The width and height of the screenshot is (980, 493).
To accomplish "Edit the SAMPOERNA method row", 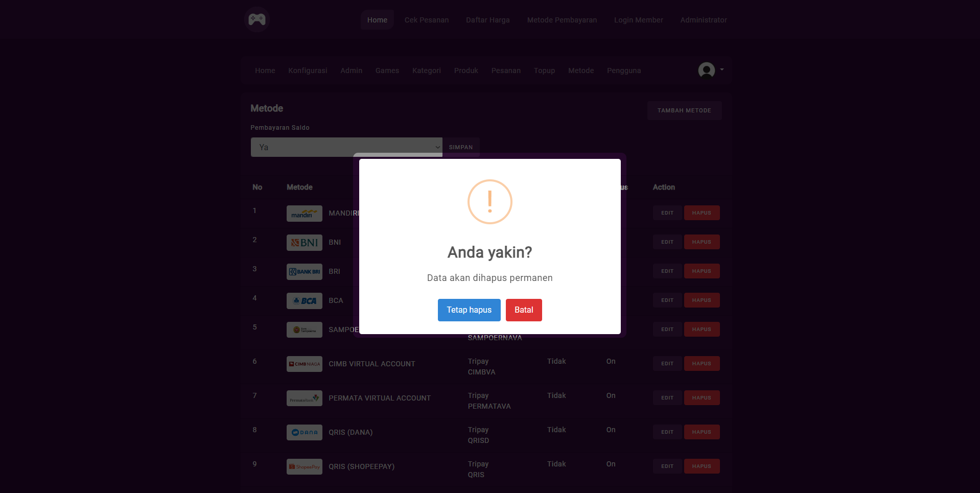I will click(x=667, y=330).
